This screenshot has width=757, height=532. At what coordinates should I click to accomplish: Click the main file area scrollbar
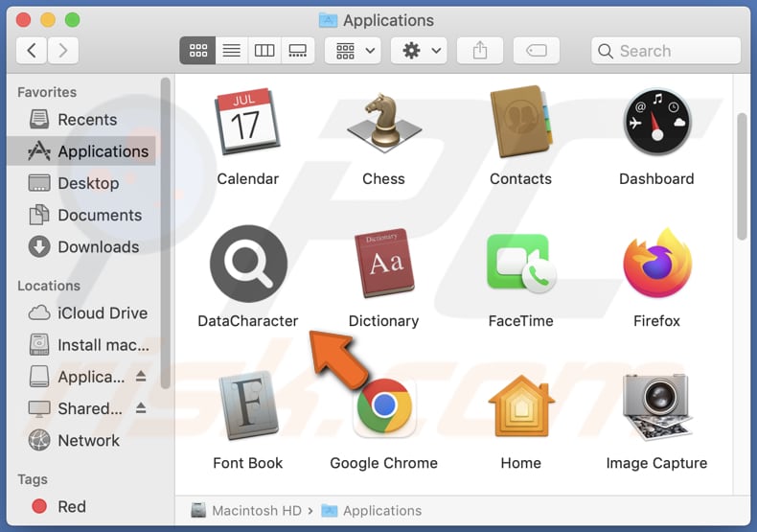pos(742,176)
